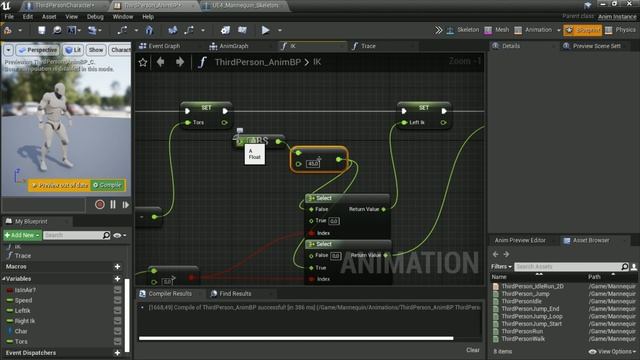Switch to Skeleton editor mode
Screen dimensions: 640x360
[x=463, y=30]
